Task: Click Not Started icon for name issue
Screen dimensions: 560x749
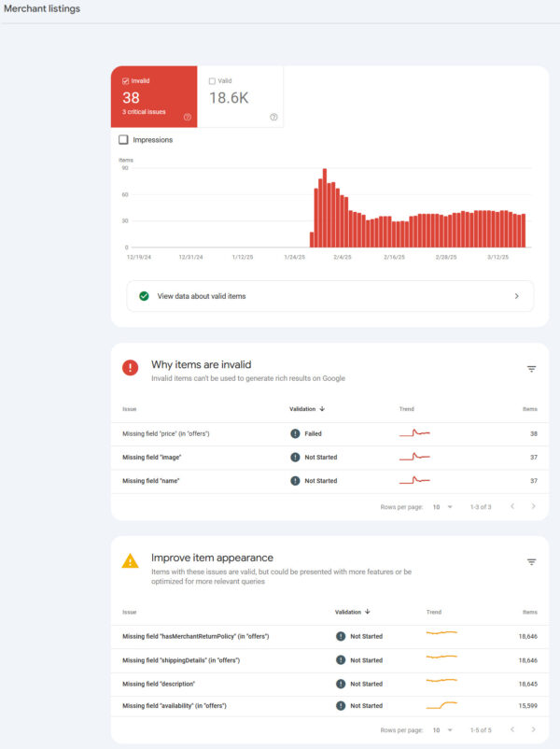Action: [295, 481]
